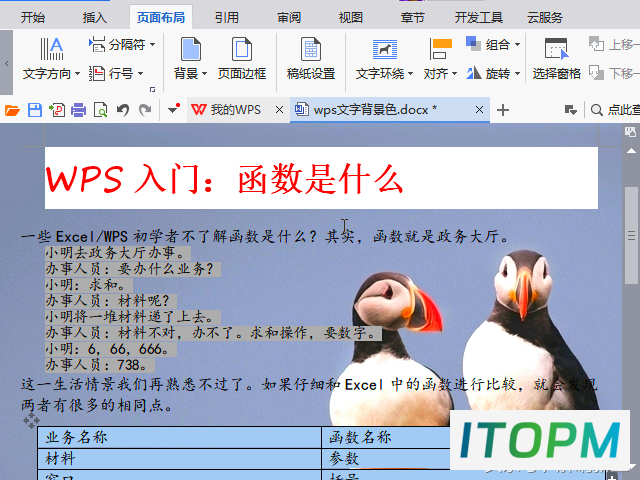Open the document tab list dropdown

(570, 110)
